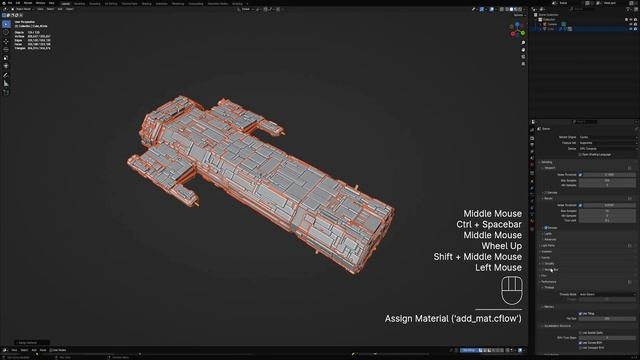Image resolution: width=640 pixels, height=360 pixels.
Task: Open the Render menu
Action: coord(28,3)
